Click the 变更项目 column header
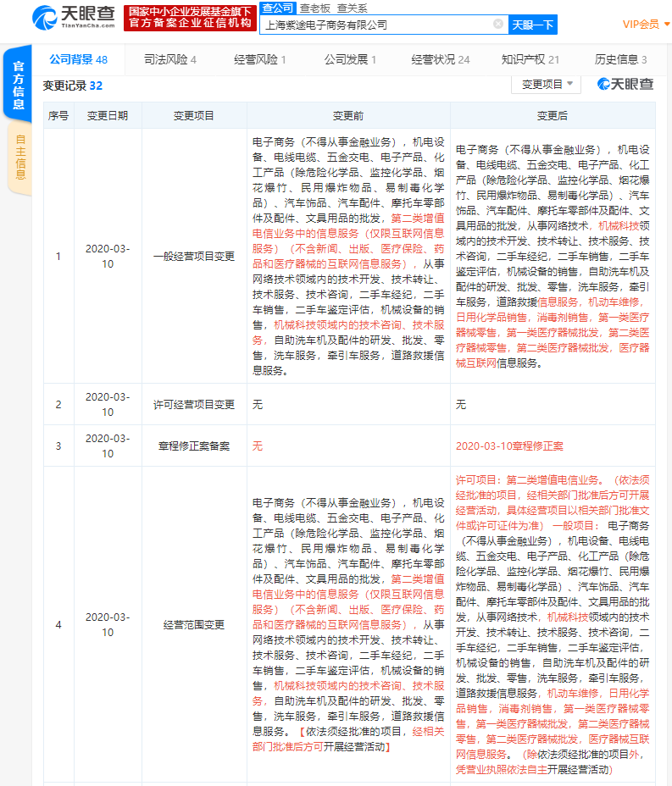 [x=193, y=116]
